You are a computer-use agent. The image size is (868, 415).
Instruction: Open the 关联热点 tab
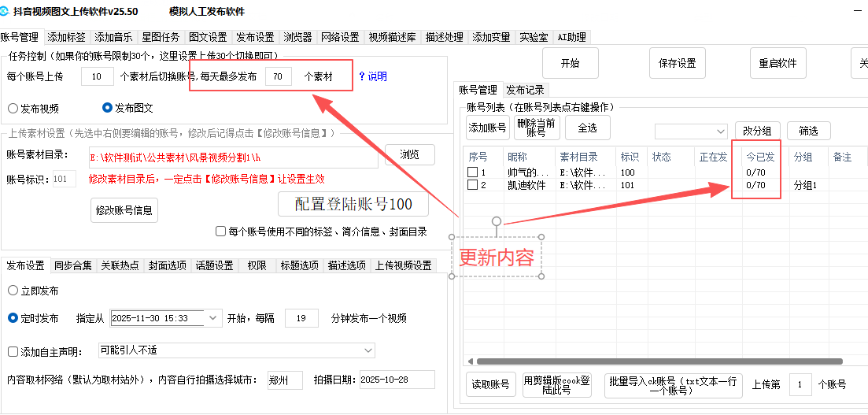pyautogui.click(x=120, y=265)
